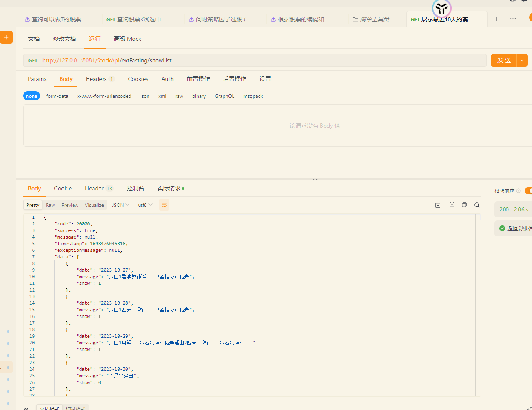The width and height of the screenshot is (532, 410).
Task: Open the Params request tab
Action: (x=37, y=79)
